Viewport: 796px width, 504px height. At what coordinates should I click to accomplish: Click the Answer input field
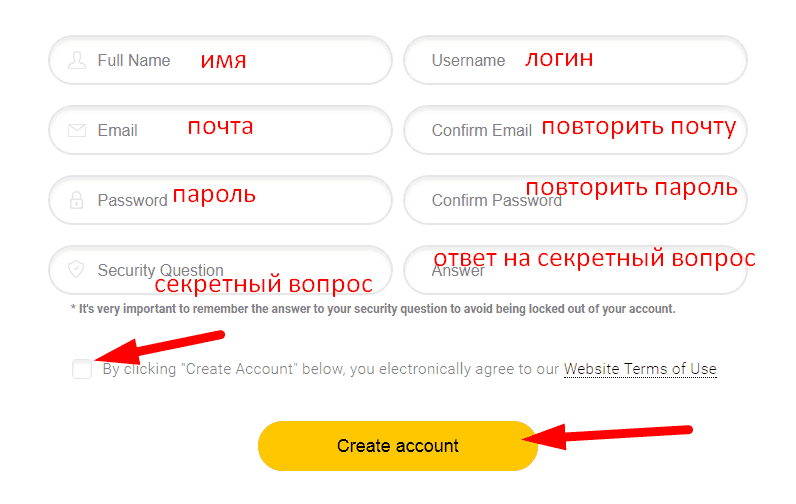pos(575,270)
